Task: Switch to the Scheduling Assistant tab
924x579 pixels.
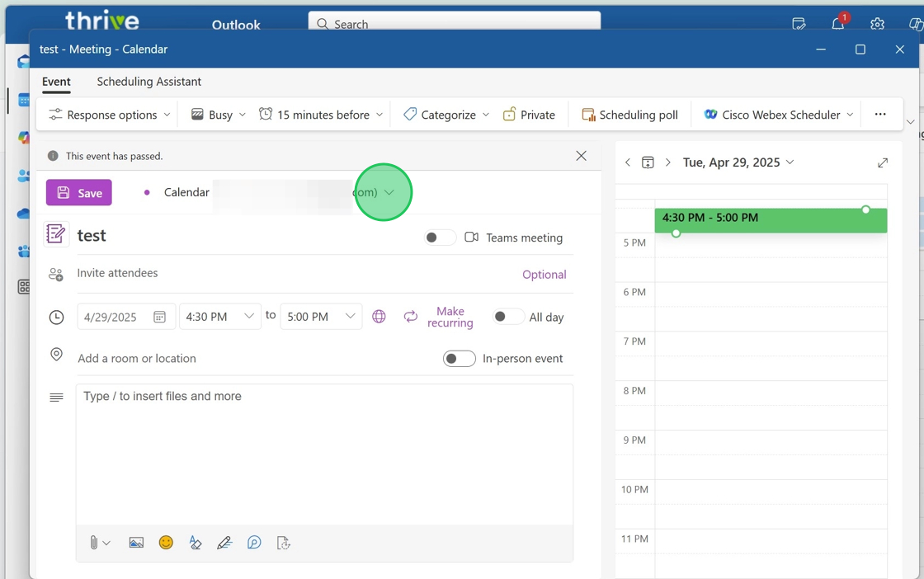Action: (148, 82)
